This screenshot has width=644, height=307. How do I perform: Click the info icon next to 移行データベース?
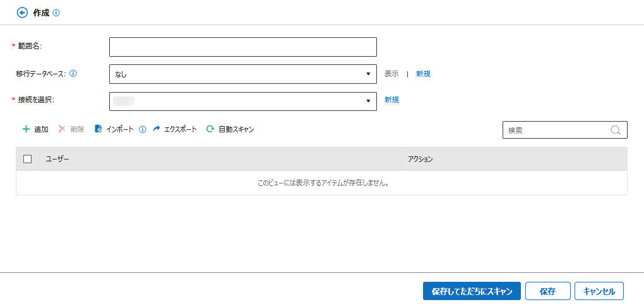(73, 73)
